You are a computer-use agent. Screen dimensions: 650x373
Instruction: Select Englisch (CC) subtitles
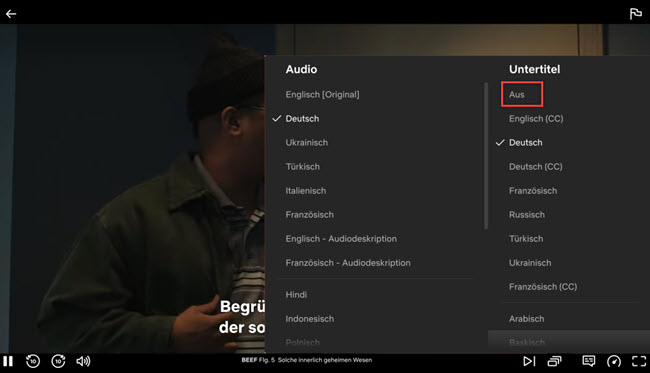pos(536,119)
